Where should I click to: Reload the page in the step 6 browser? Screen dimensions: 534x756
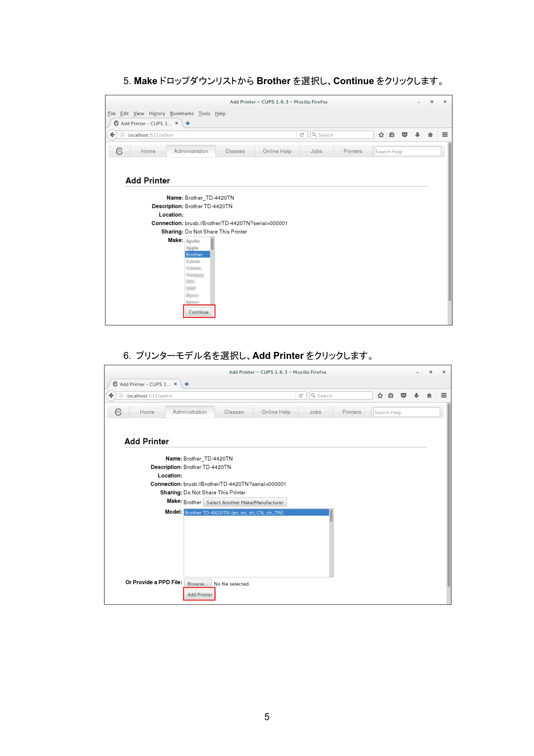[301, 396]
